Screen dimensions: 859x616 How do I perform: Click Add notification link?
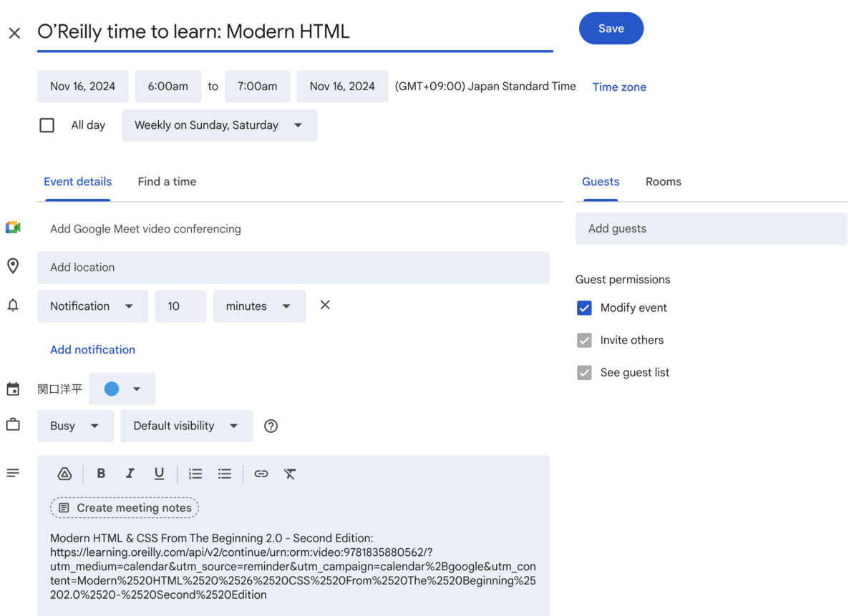coord(92,350)
